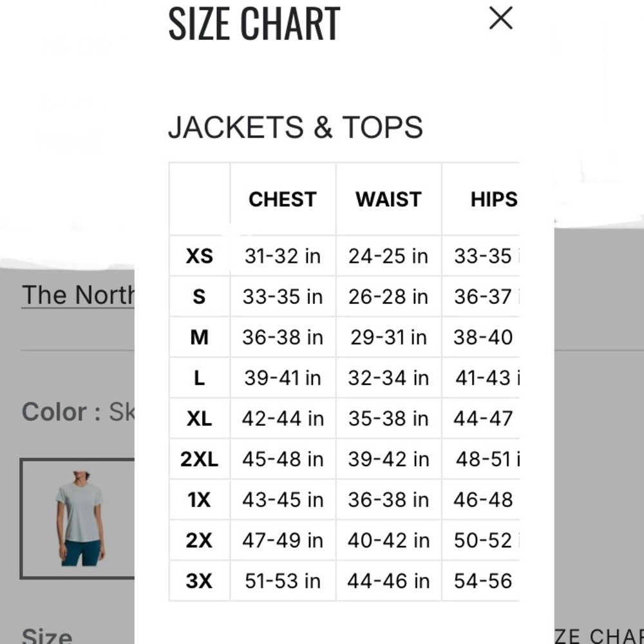Select the 2XL size row label
Image resolution: width=644 pixels, height=644 pixels.
click(x=200, y=459)
